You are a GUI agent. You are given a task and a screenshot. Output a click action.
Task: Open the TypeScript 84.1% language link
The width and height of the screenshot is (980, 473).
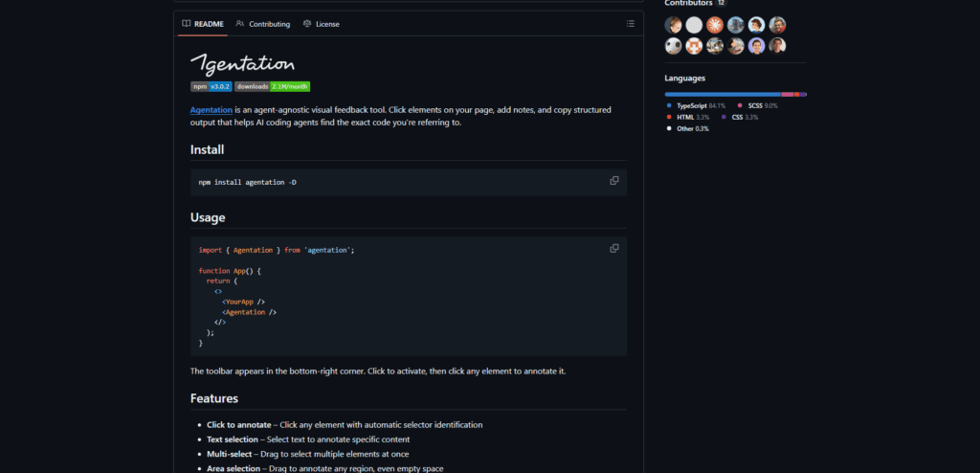tap(697, 105)
